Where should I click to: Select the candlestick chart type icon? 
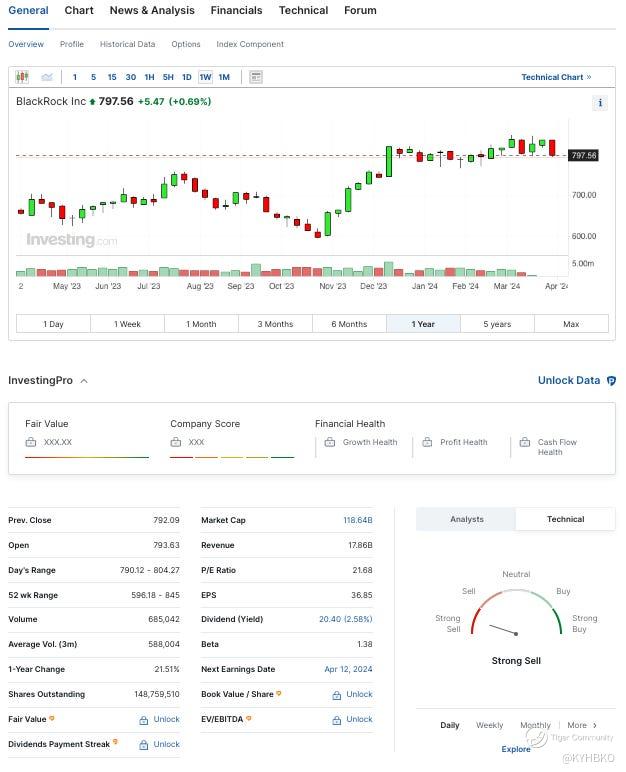point(22,77)
